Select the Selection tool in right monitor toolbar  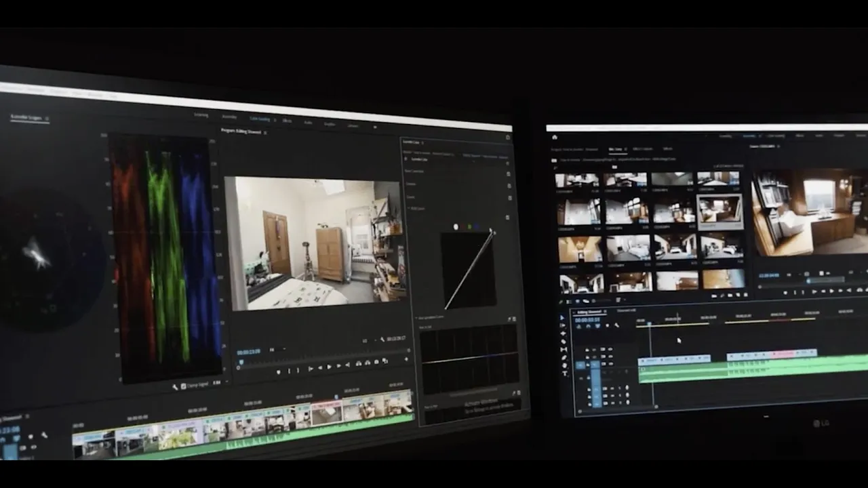point(562,318)
